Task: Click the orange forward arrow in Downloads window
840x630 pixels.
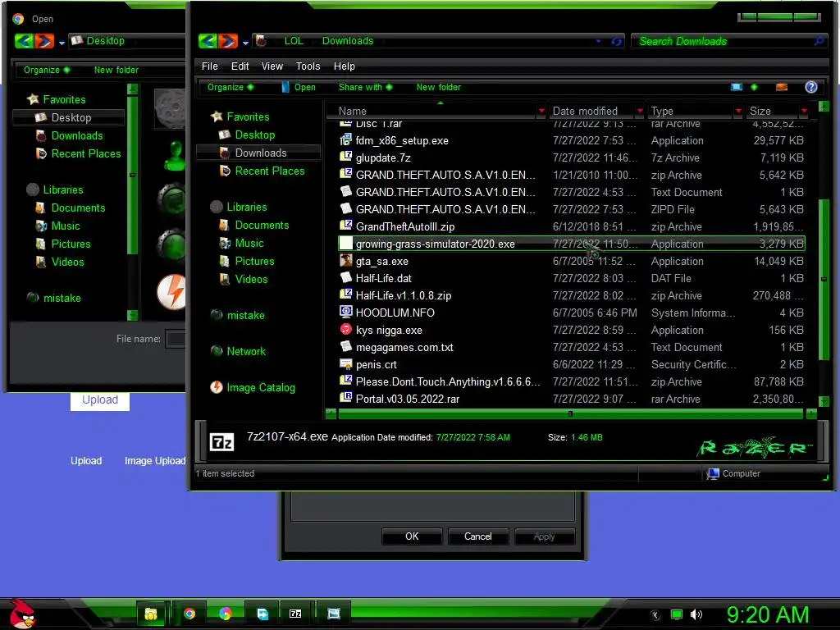Action: pyautogui.click(x=228, y=41)
